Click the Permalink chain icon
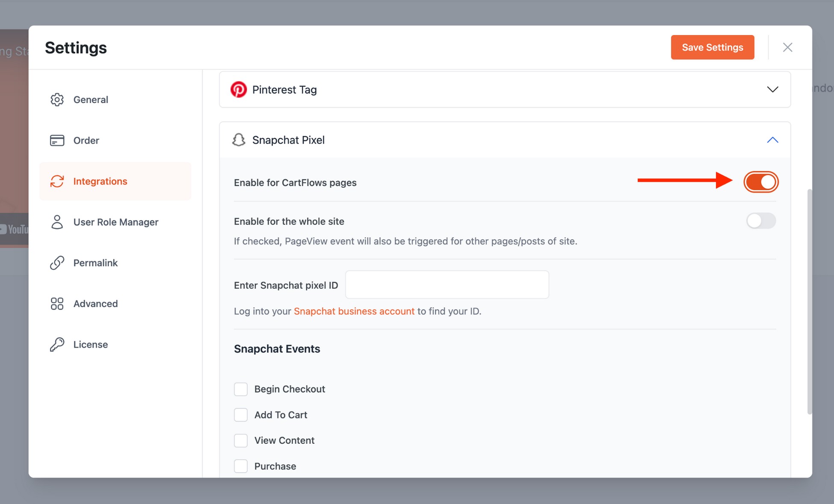This screenshot has width=834, height=504. (57, 263)
